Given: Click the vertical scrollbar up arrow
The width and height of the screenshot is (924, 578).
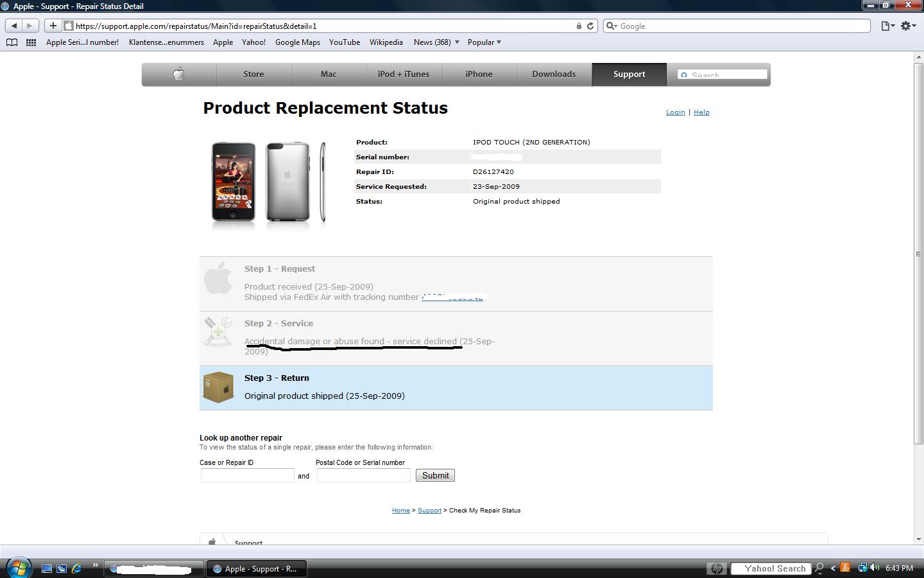Looking at the screenshot, I should pos(918,57).
